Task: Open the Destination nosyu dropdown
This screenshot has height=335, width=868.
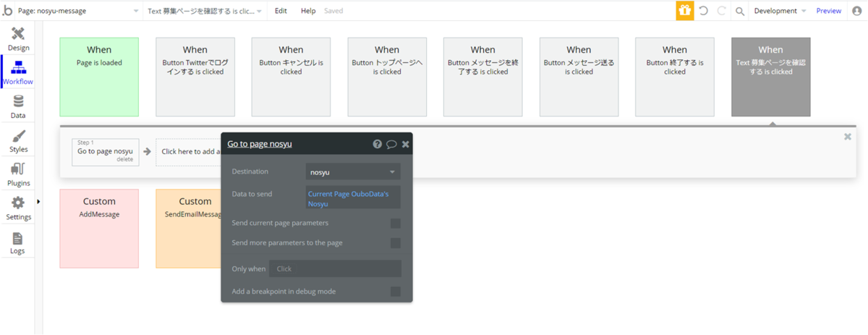Action: [353, 172]
